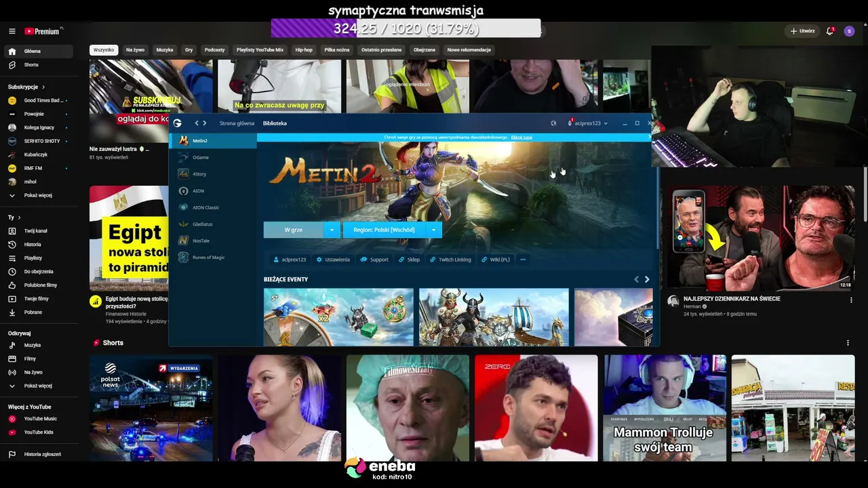This screenshot has width=868, height=488.
Task: Open the Twitch Linking link
Action: coord(450,260)
